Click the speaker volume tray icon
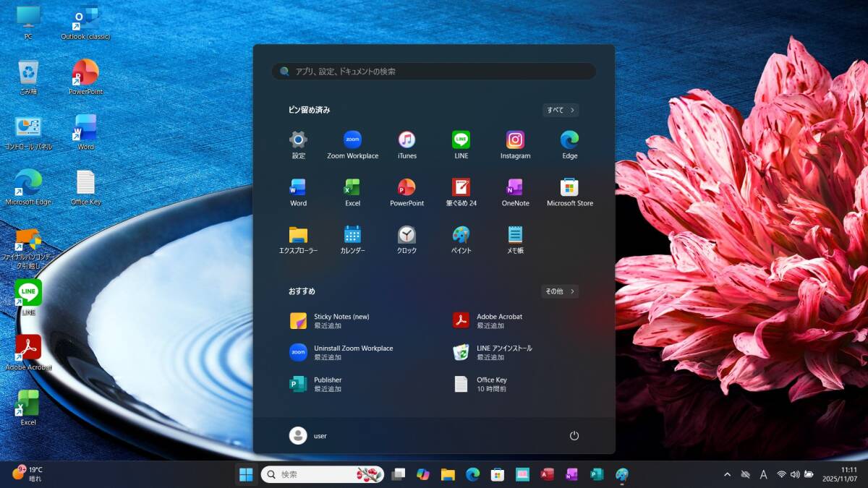This screenshot has height=488, width=868. (x=795, y=474)
